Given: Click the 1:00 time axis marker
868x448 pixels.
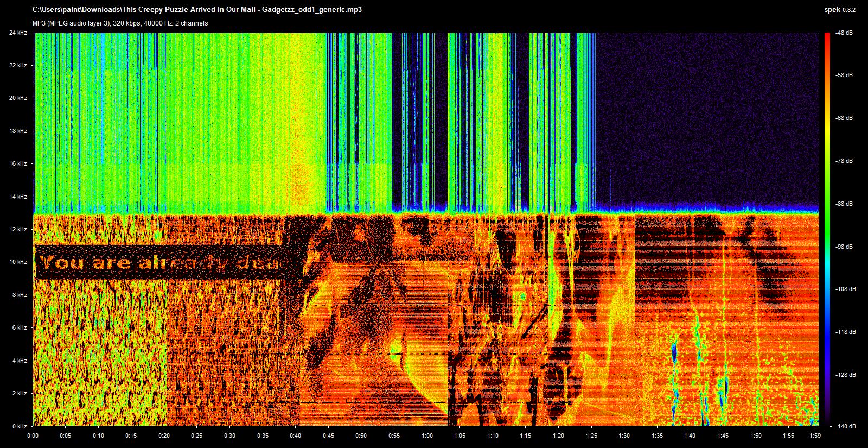Looking at the screenshot, I should [427, 436].
